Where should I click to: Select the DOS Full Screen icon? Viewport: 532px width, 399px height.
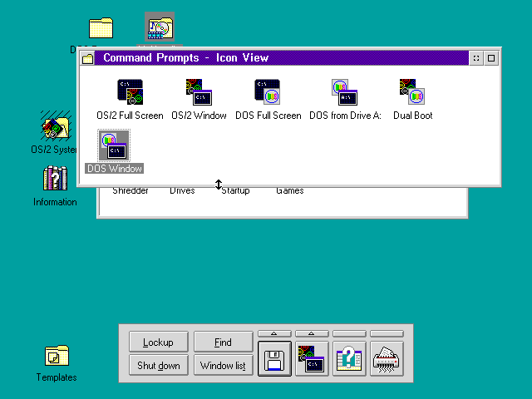pyautogui.click(x=268, y=92)
